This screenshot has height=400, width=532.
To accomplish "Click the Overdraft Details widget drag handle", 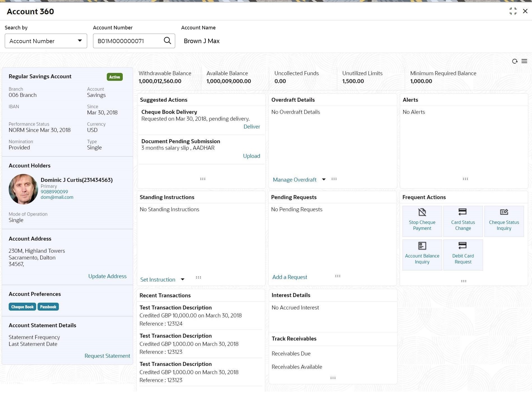I will pos(334,179).
